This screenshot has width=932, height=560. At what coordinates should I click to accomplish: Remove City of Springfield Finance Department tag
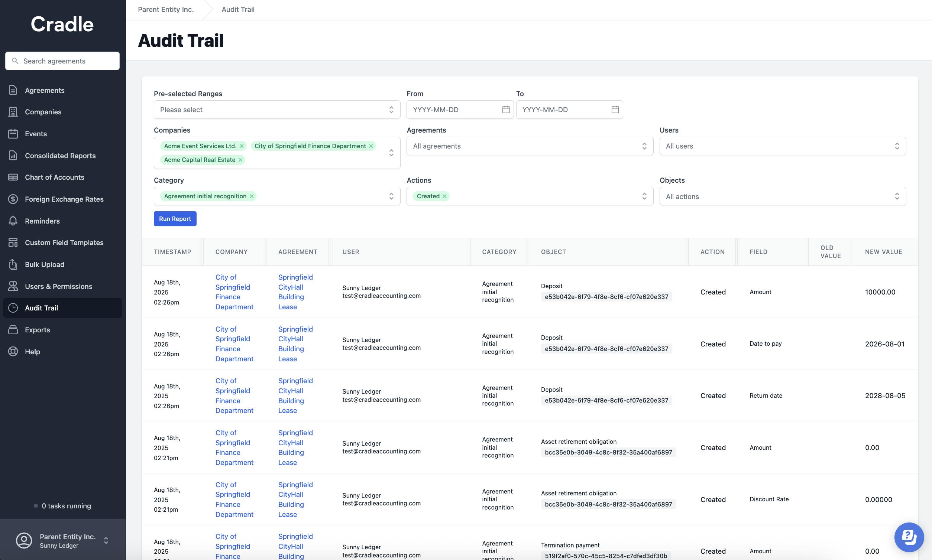click(x=371, y=146)
